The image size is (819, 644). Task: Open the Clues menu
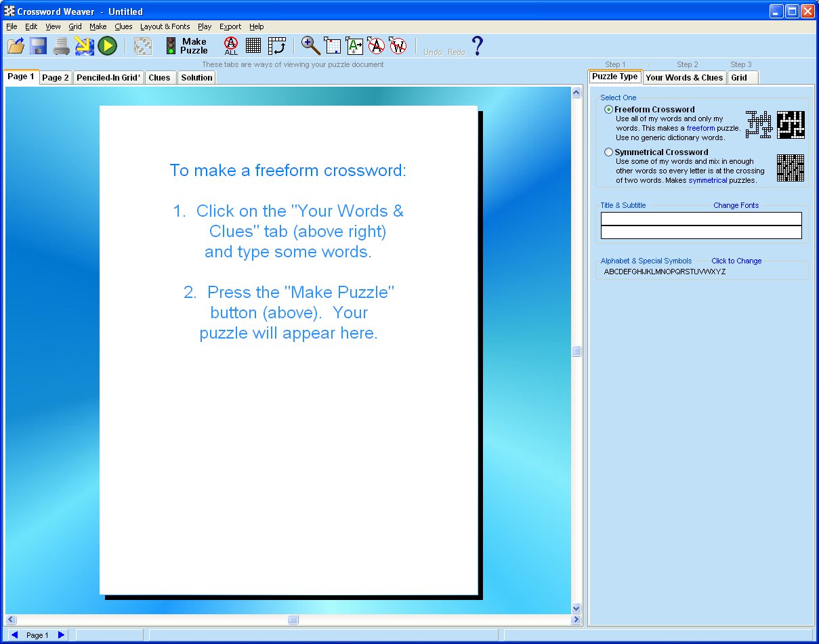coord(124,27)
